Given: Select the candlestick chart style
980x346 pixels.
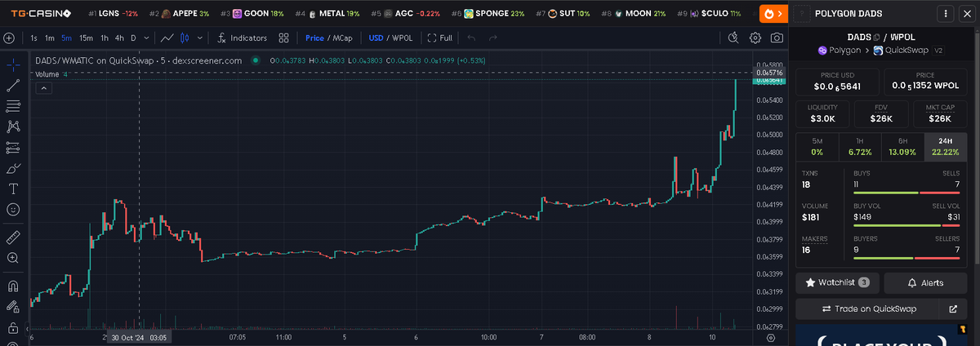Looking at the screenshot, I should coord(185,38).
